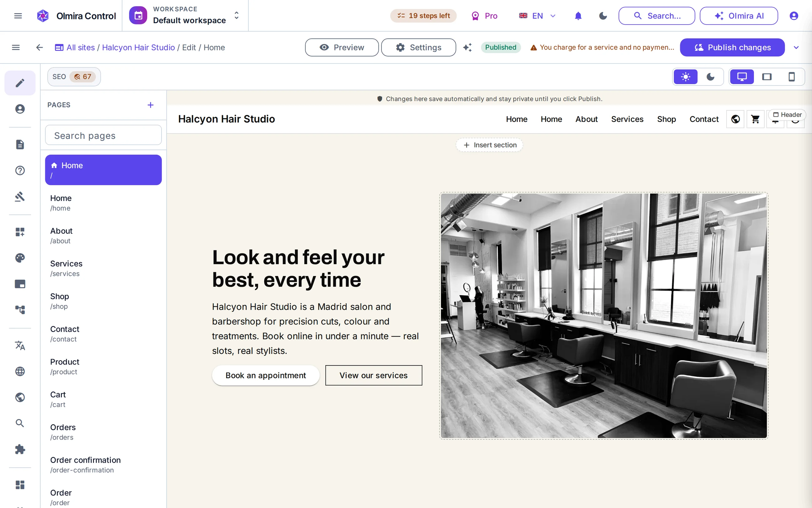Click the Olmira Control logo
This screenshot has width=812, height=508.
(x=76, y=16)
